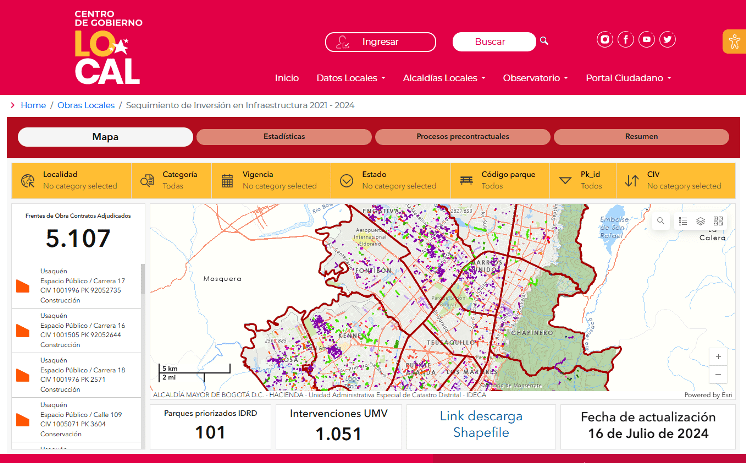746x463 pixels.
Task: Open the Instagram social link
Action: pos(604,40)
